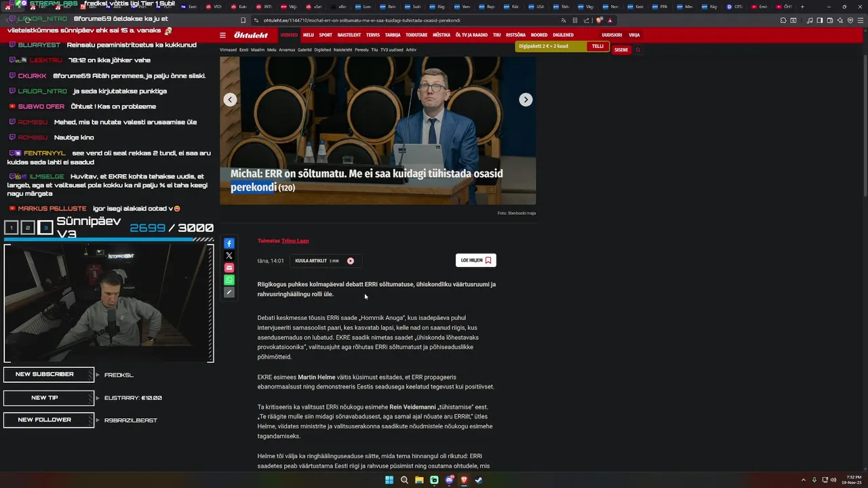Open the Tervis section
This screenshot has height=488, width=868.
(x=373, y=35)
